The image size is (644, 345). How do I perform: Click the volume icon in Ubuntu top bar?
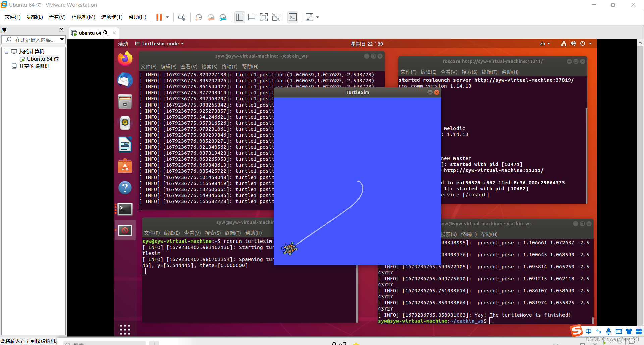[573, 44]
